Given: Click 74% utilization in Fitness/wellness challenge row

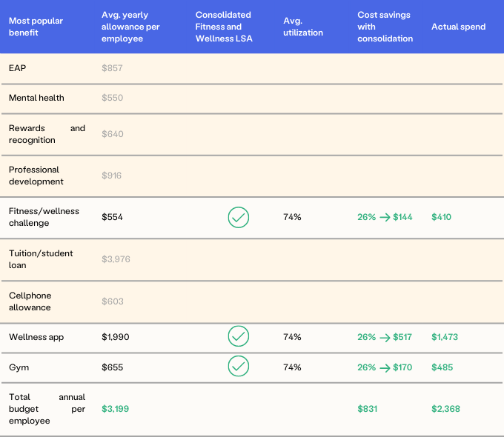Looking at the screenshot, I should (292, 217).
